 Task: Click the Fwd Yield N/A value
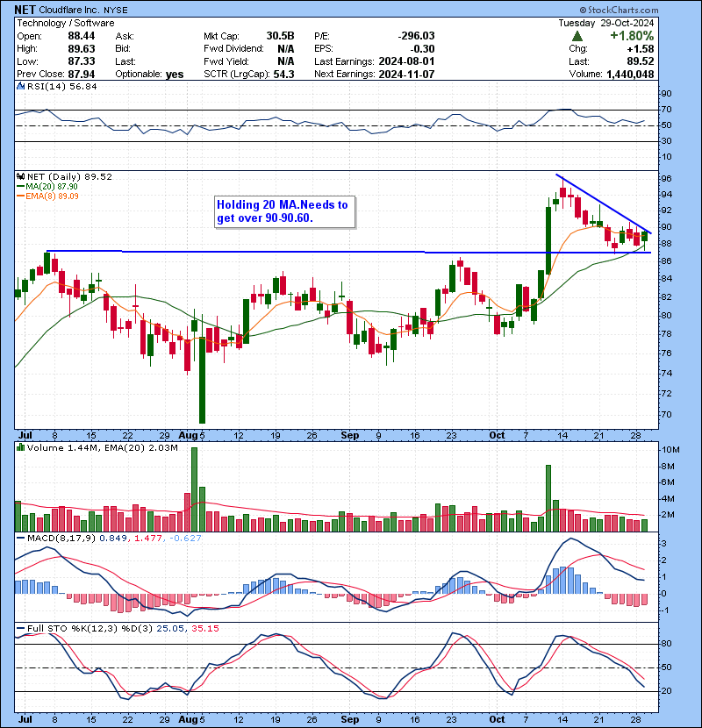[x=286, y=61]
